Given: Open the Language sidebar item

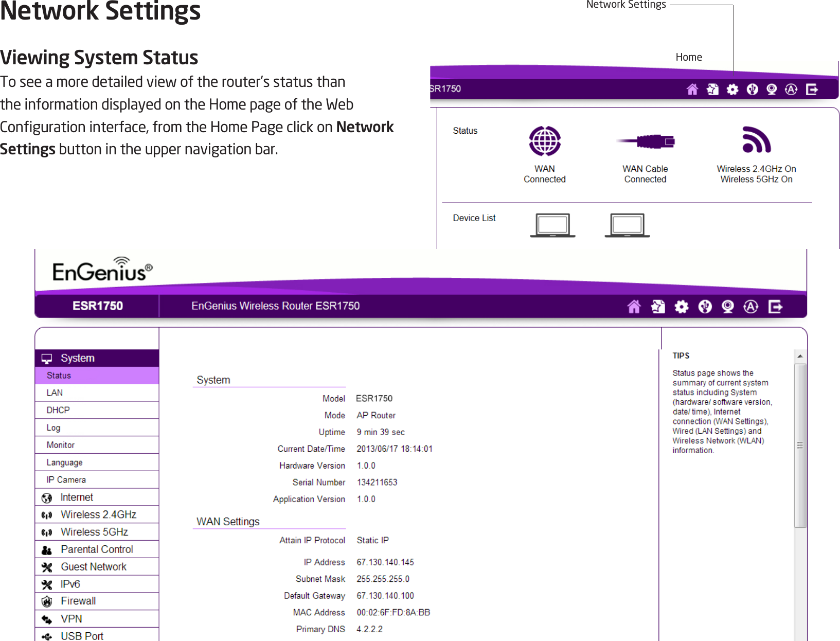Looking at the screenshot, I should coord(97,462).
